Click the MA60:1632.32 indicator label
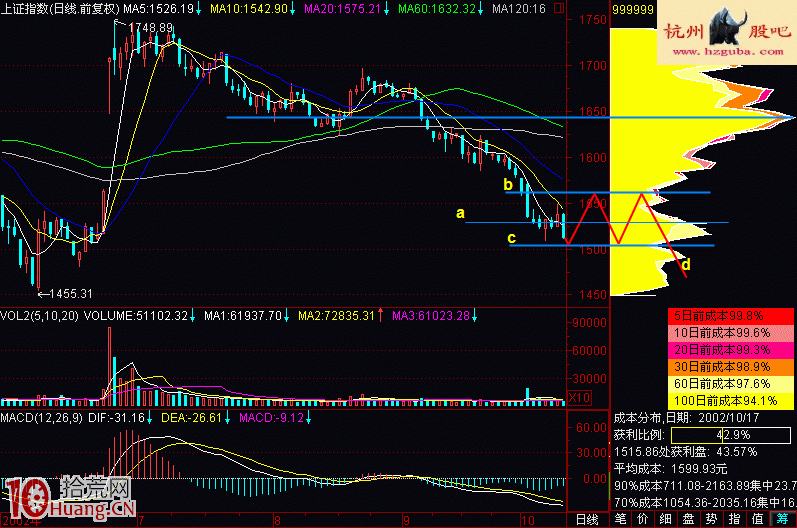Image resolution: width=797 pixels, height=528 pixels. 441,9
